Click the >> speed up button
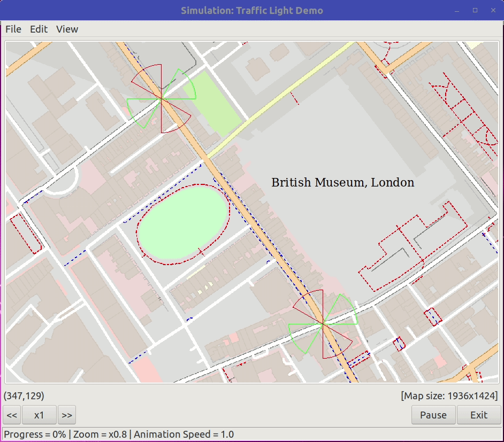This screenshot has height=442, width=504. [x=67, y=415]
